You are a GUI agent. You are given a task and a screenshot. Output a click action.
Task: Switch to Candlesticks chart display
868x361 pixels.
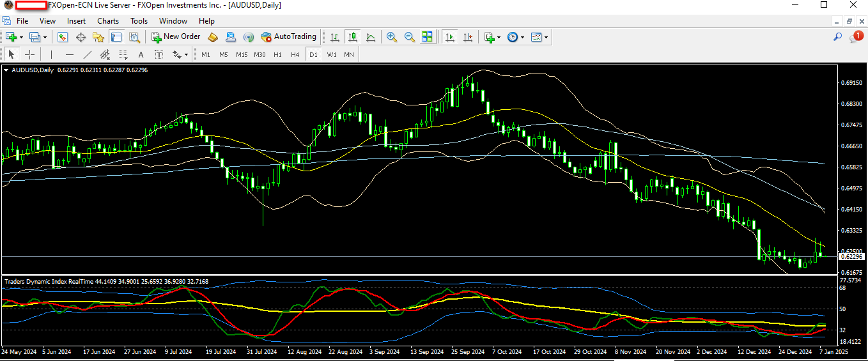click(352, 37)
